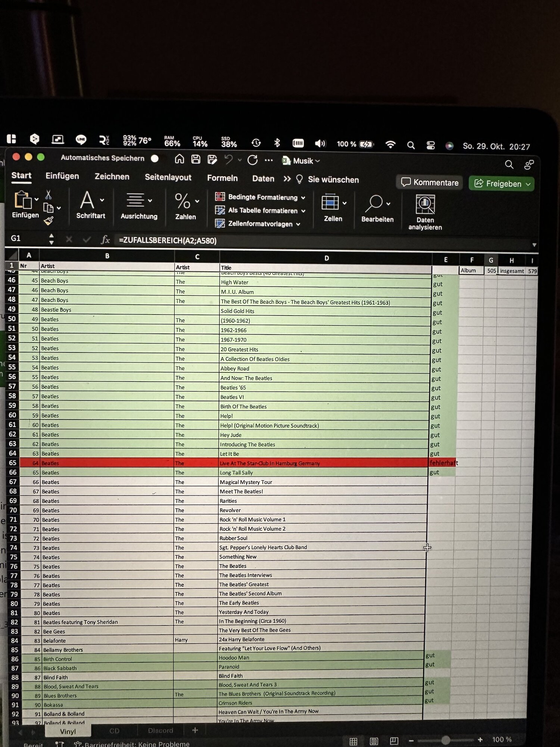This screenshot has height=747, width=560.
Task: Click the Freigeben share button
Action: click(x=502, y=184)
